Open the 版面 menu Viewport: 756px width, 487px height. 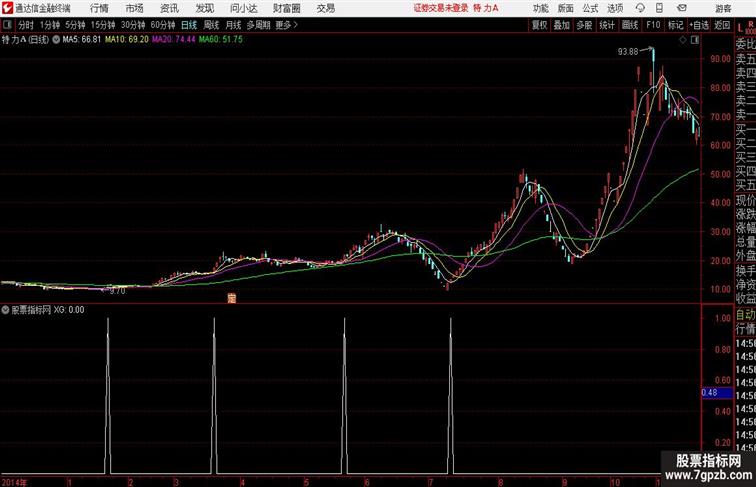coord(566,8)
